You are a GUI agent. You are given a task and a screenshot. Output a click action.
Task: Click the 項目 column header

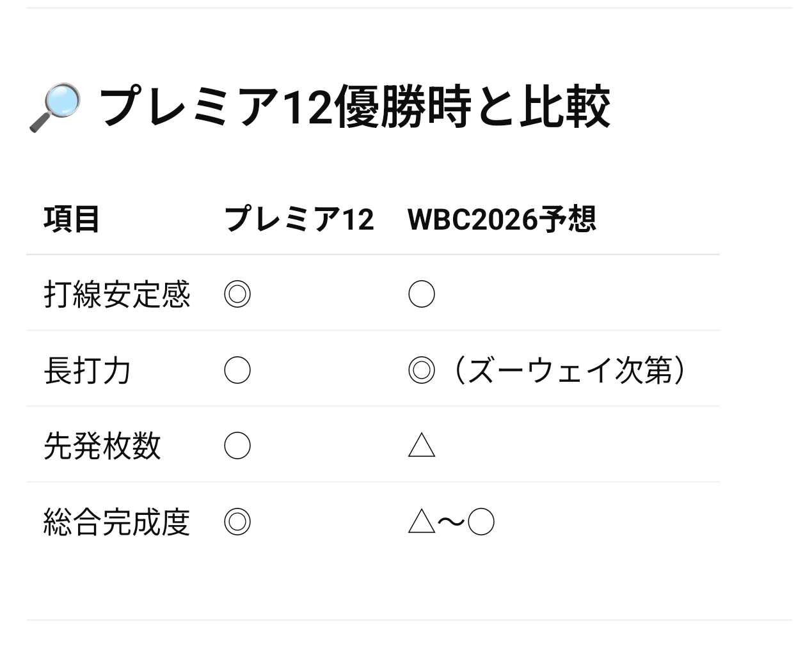[72, 219]
